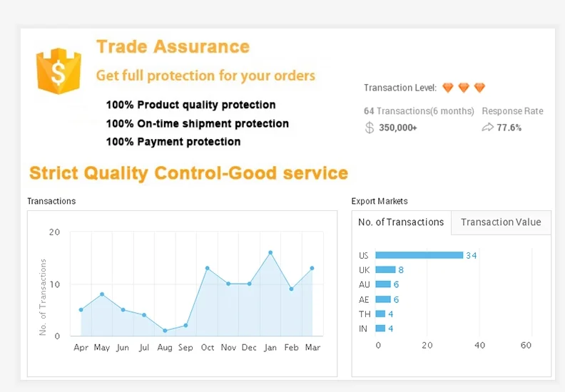This screenshot has width=565, height=392.
Task: Click the October data point on chart
Action: pyautogui.click(x=207, y=268)
